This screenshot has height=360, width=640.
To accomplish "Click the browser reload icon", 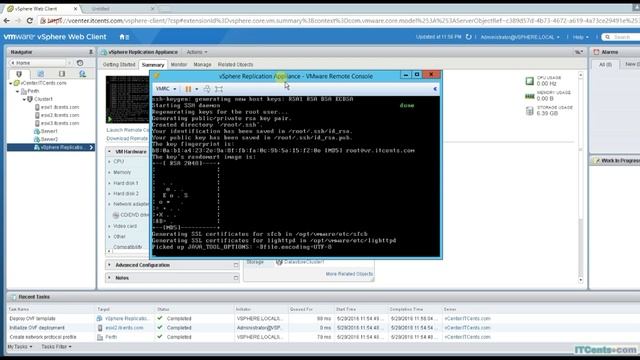I will [29, 20].
